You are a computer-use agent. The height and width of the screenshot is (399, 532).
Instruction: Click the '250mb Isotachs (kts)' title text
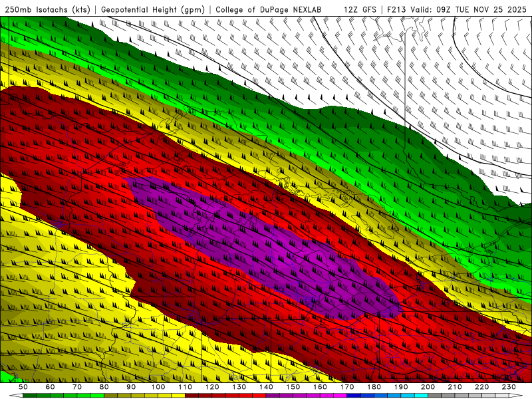coord(47,9)
